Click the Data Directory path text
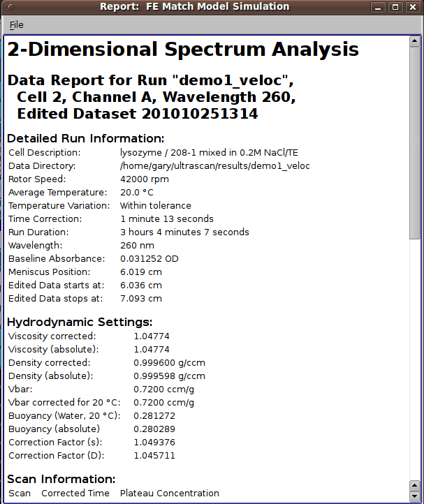 click(x=215, y=166)
